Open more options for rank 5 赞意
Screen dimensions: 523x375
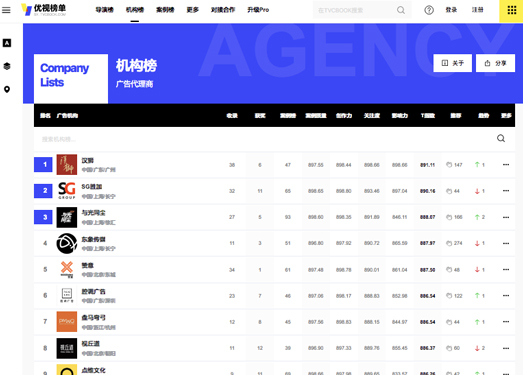(x=506, y=270)
